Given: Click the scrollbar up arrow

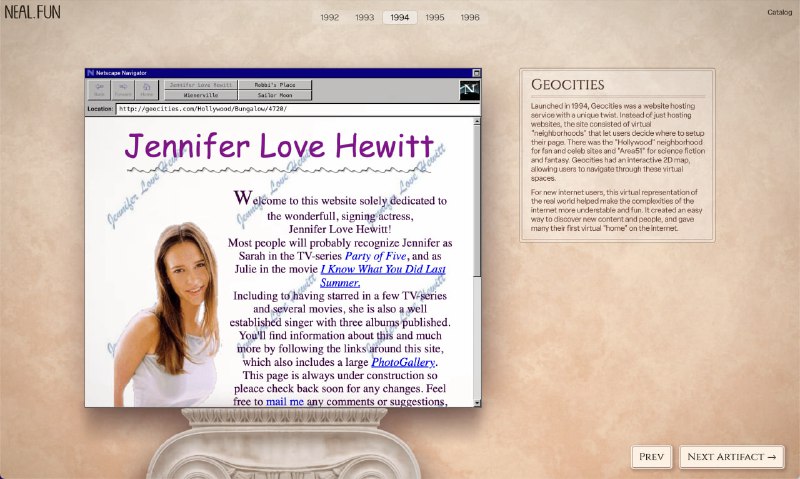Looking at the screenshot, I should (477, 121).
